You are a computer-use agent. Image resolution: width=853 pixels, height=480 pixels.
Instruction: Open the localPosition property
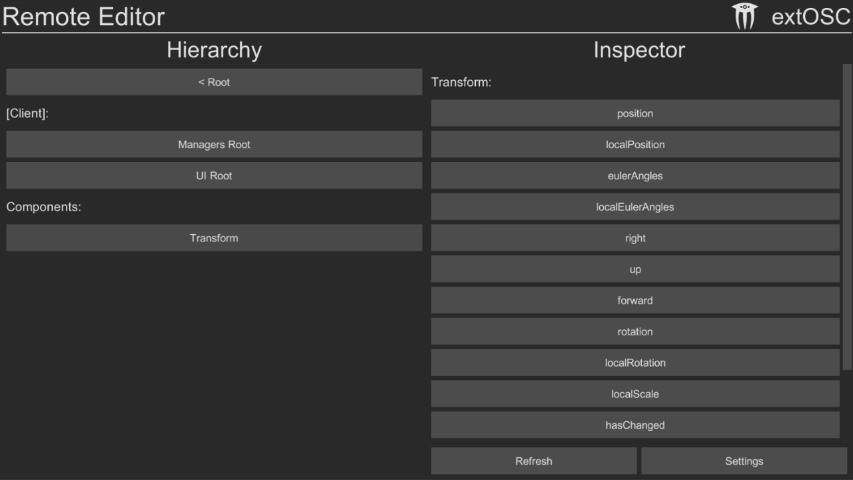click(635, 144)
